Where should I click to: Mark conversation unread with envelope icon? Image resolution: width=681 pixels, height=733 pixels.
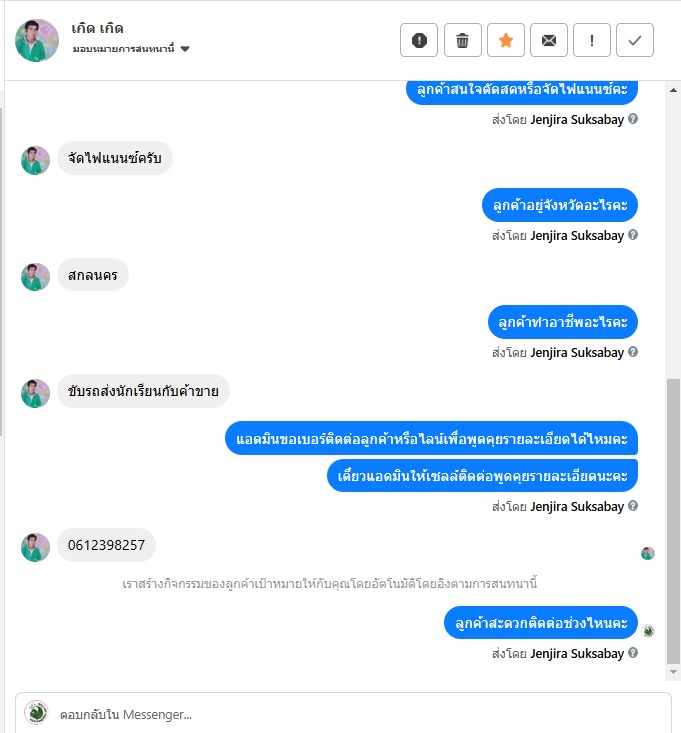tap(549, 40)
